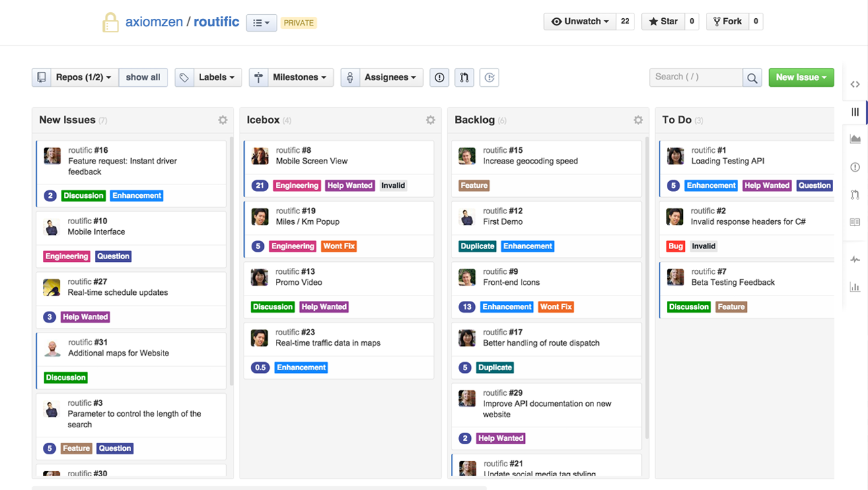Open the Labels filter dropdown
The image size is (868, 490).
(217, 77)
